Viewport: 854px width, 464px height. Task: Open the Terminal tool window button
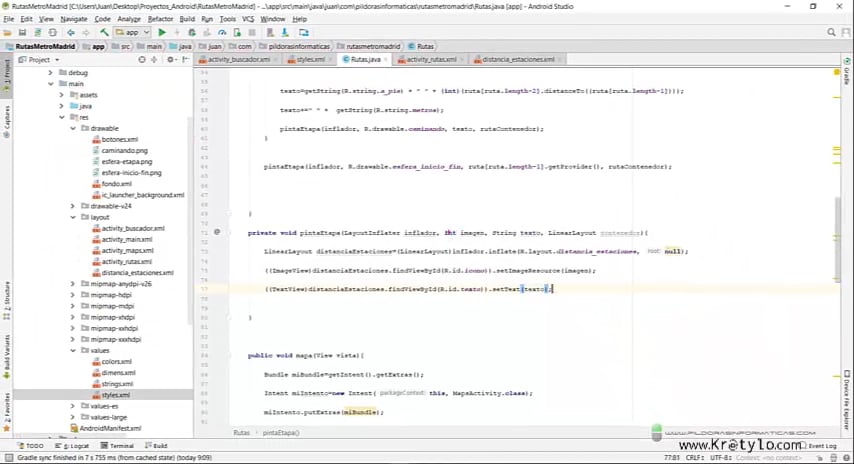(x=118, y=445)
